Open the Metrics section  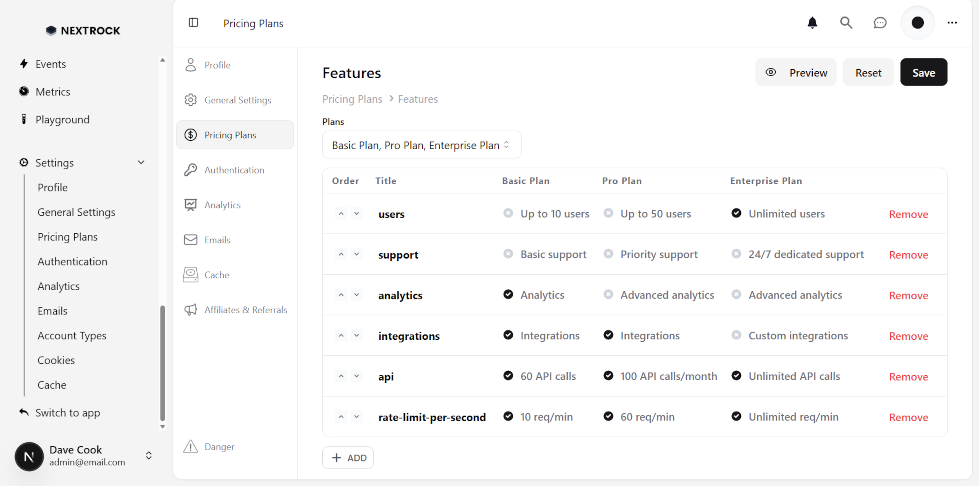pyautogui.click(x=53, y=92)
